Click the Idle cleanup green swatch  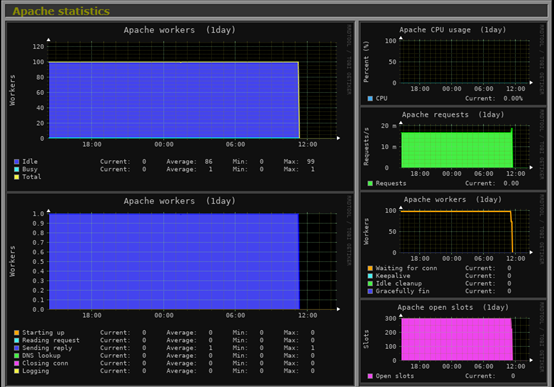click(x=370, y=284)
